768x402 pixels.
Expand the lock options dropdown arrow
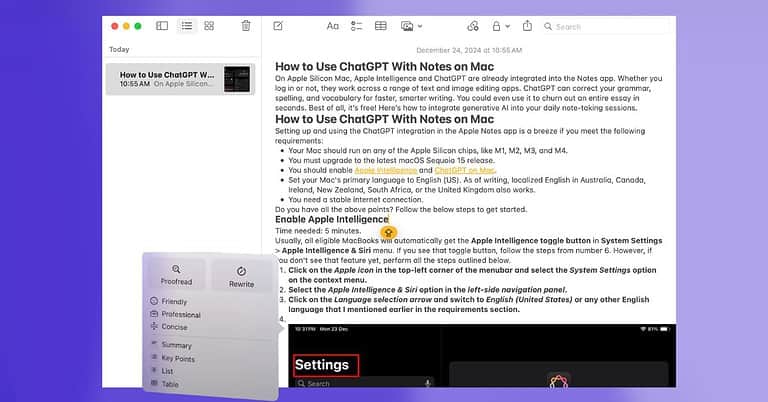pyautogui.click(x=507, y=27)
